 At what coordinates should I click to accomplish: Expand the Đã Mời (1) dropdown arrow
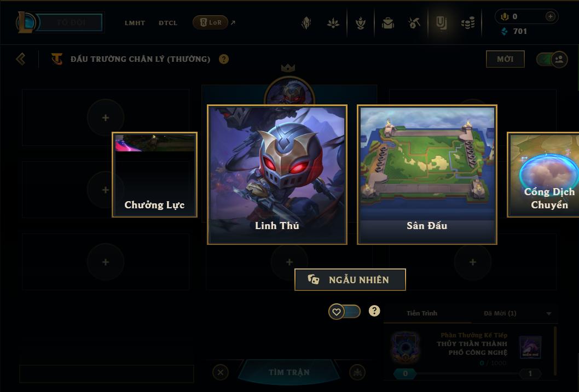(x=549, y=313)
